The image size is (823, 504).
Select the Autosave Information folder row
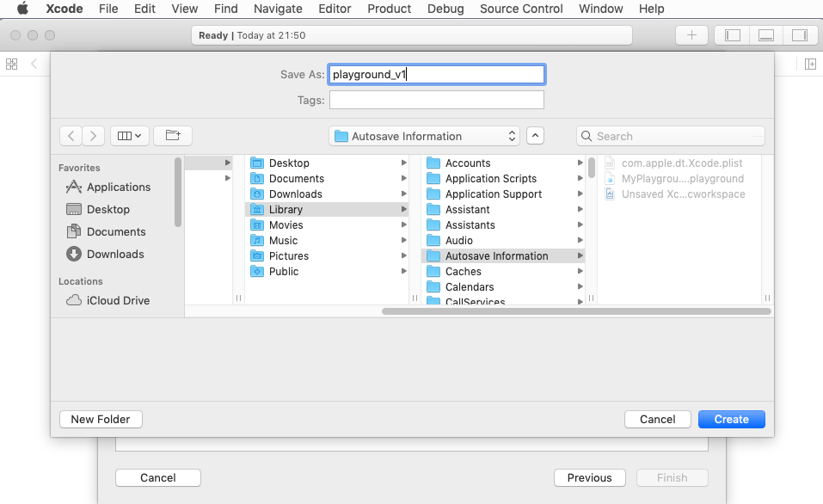(503, 255)
